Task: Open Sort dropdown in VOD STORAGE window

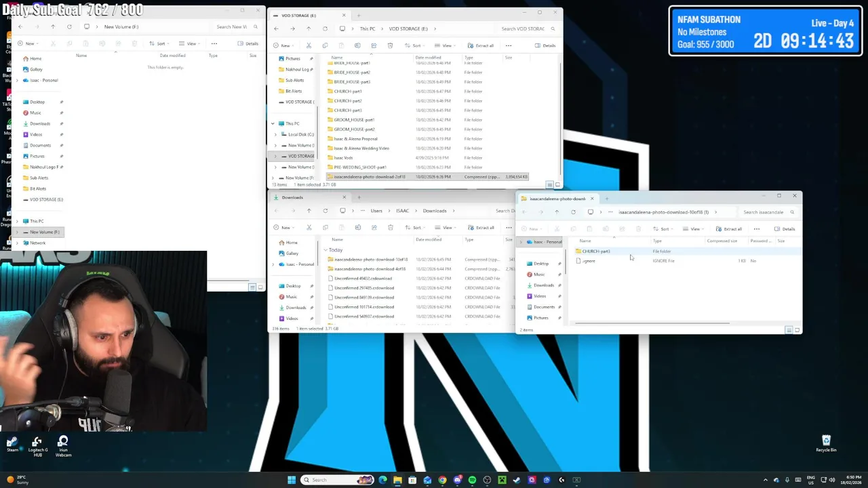Action: 415,45
